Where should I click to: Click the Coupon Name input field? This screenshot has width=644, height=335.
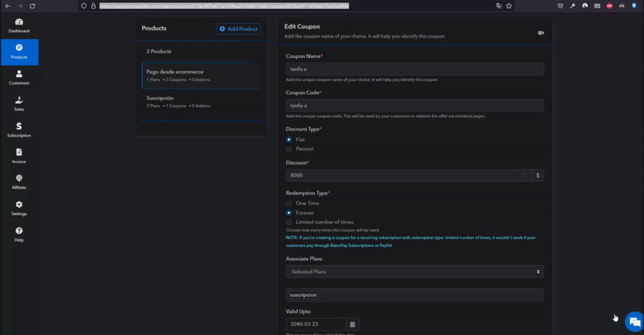click(x=415, y=69)
